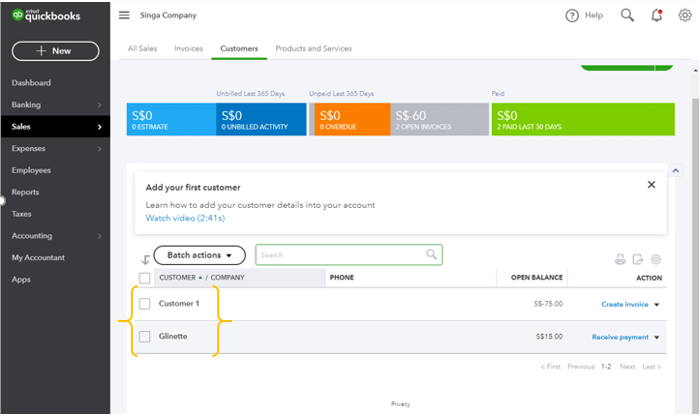Open Taxes in the sidebar
Image resolution: width=700 pixels, height=417 pixels.
(x=21, y=214)
